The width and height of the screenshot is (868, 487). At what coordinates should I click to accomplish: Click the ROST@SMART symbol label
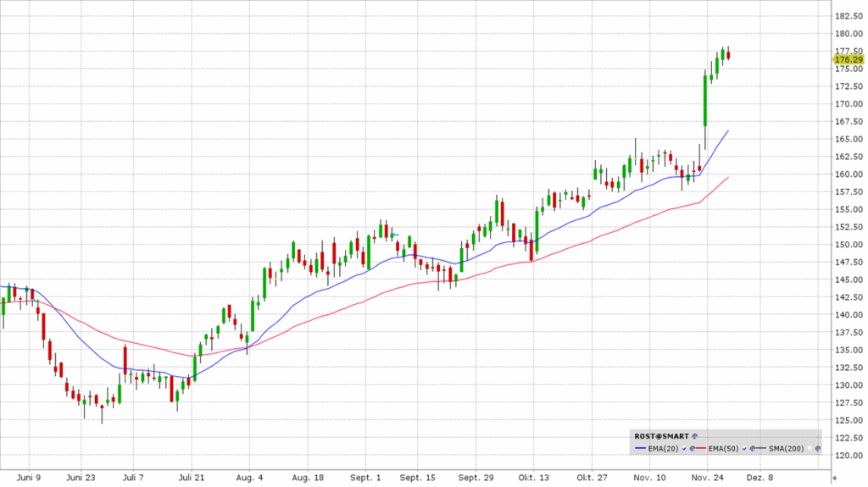coord(661,436)
